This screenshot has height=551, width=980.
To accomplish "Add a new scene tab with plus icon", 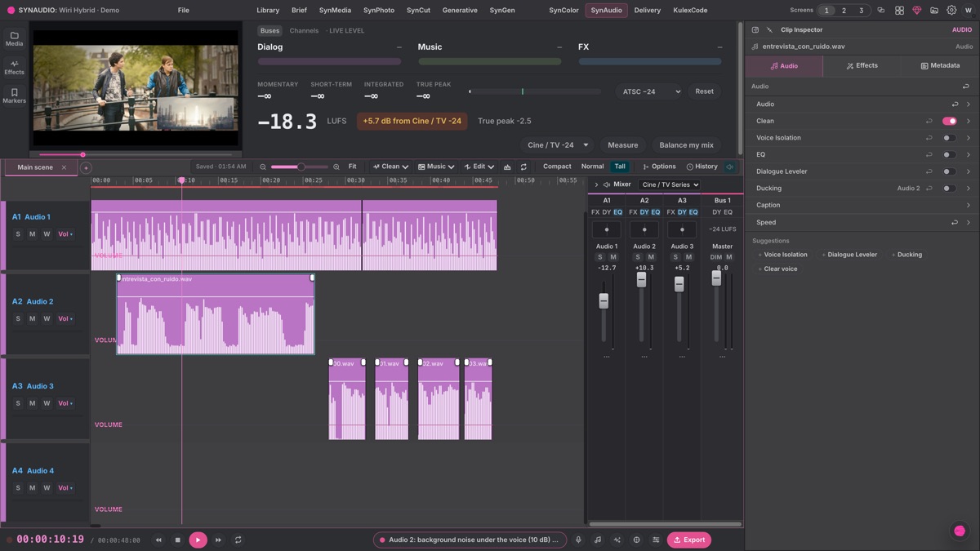I will pos(86,167).
